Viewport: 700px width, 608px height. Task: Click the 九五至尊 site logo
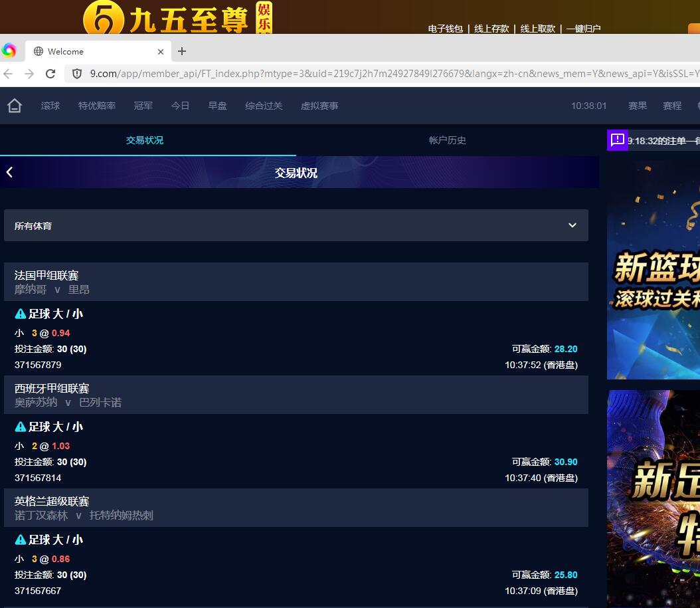click(x=178, y=18)
